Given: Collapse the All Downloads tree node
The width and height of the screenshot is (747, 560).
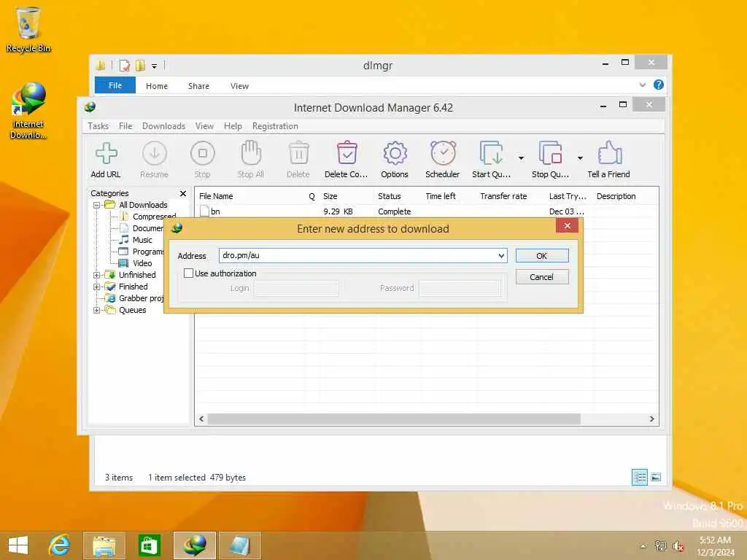Looking at the screenshot, I should tap(97, 205).
